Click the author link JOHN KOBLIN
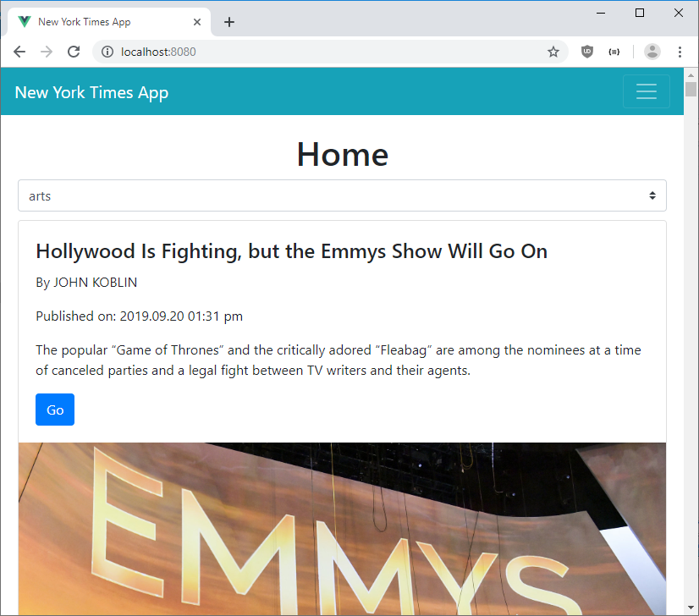Image resolution: width=699 pixels, height=616 pixels. (95, 283)
